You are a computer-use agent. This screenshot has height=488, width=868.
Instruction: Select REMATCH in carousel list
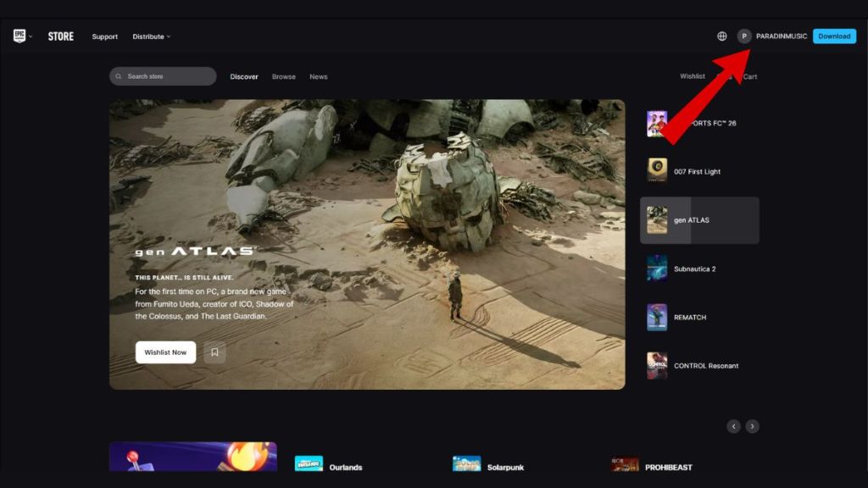coord(699,318)
